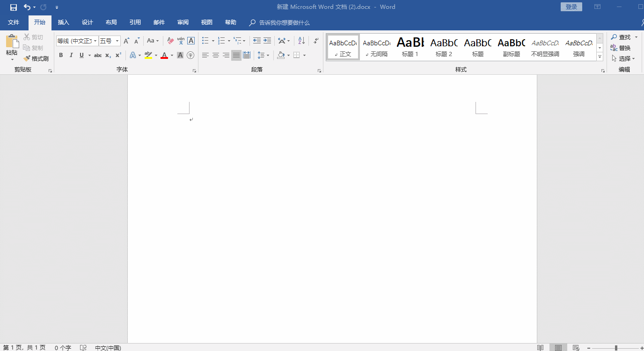Open the font name dropdown
The image size is (644, 351).
click(95, 41)
